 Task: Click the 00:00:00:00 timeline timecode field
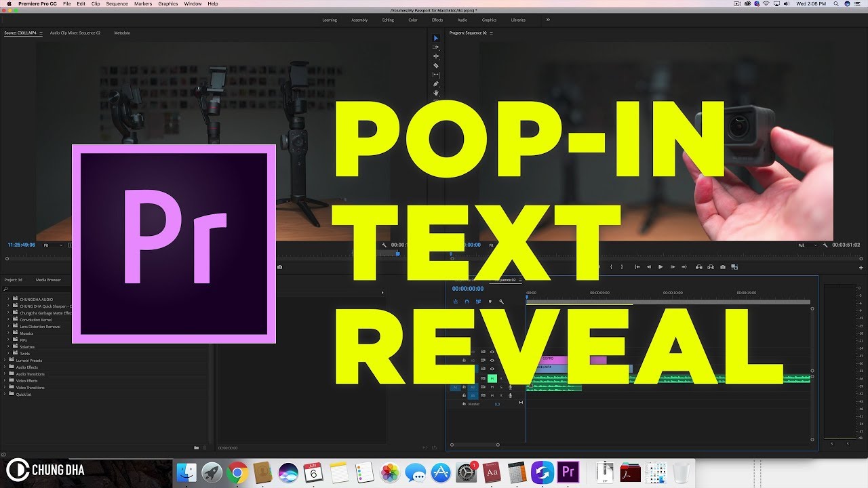pos(468,289)
